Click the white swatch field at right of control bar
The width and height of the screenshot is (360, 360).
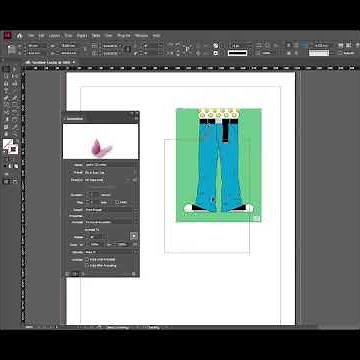tap(319, 53)
